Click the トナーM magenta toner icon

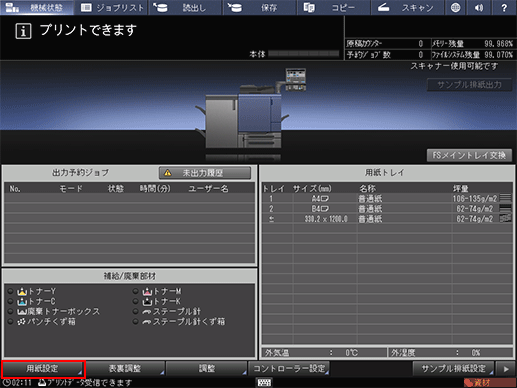click(147, 291)
